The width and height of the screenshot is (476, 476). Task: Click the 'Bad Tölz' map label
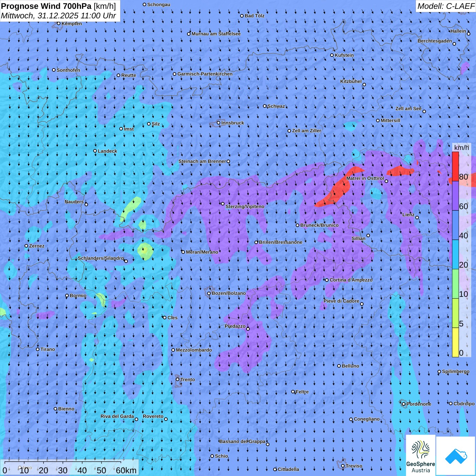click(x=254, y=16)
